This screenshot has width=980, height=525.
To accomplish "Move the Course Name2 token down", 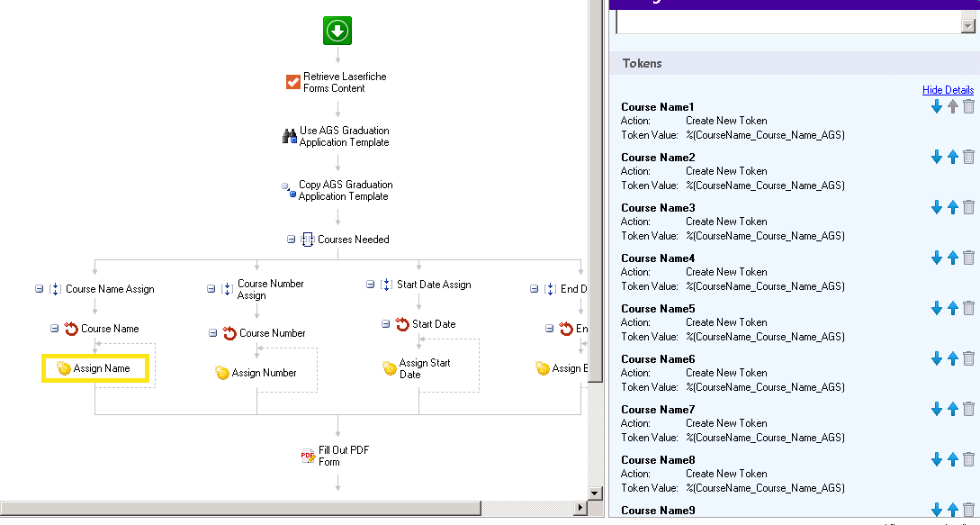I will coord(936,157).
